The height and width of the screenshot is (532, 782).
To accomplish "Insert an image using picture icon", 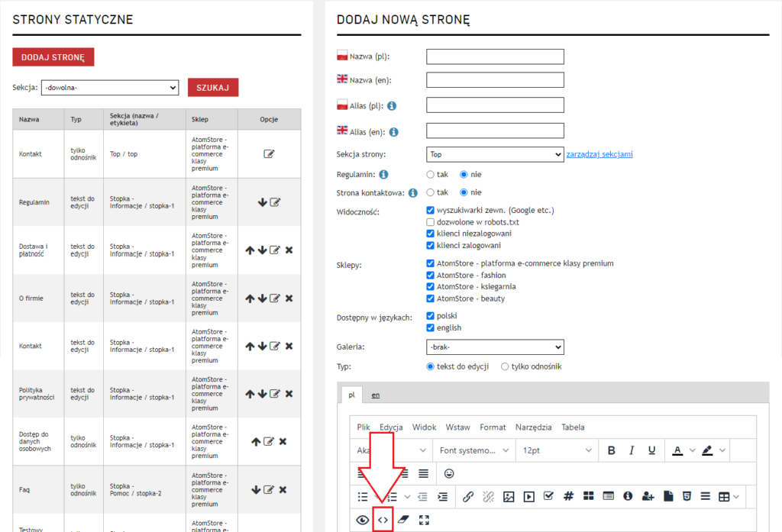I will (509, 497).
